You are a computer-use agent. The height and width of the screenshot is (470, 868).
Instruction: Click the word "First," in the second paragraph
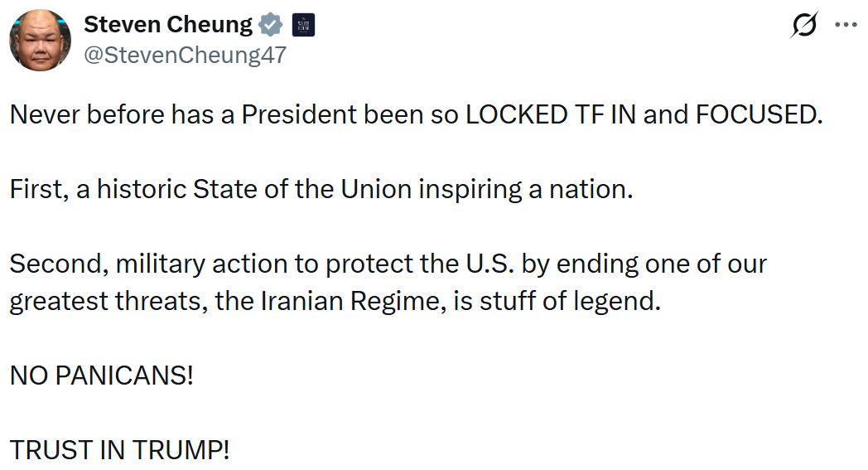[39, 190]
